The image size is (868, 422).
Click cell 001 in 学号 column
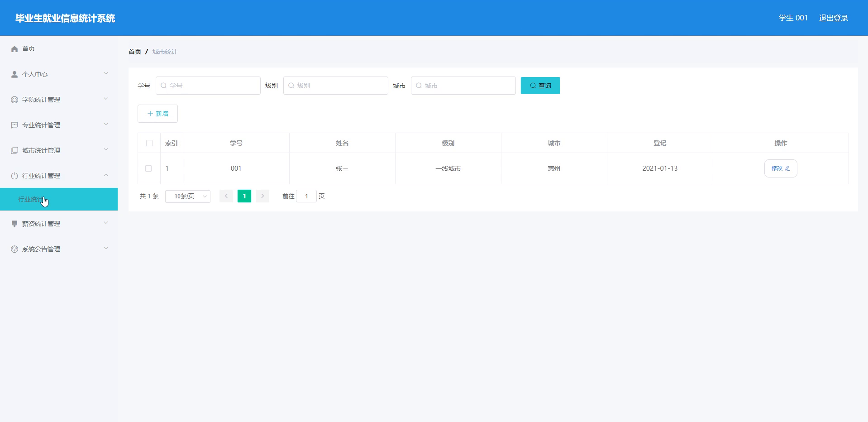[x=236, y=168]
